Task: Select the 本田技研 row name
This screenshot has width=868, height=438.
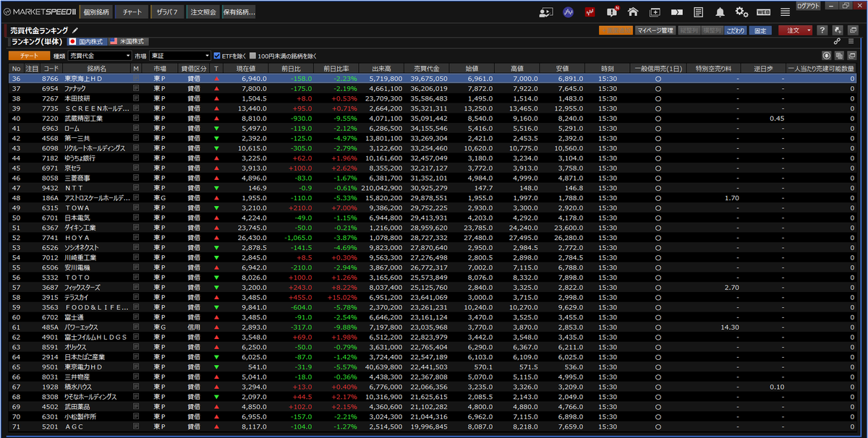Action: 77,98
